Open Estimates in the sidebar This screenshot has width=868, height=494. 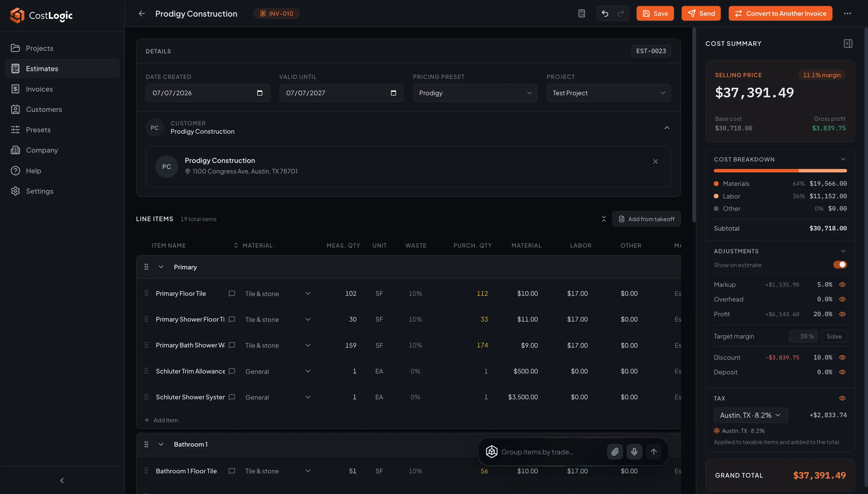pyautogui.click(x=62, y=69)
